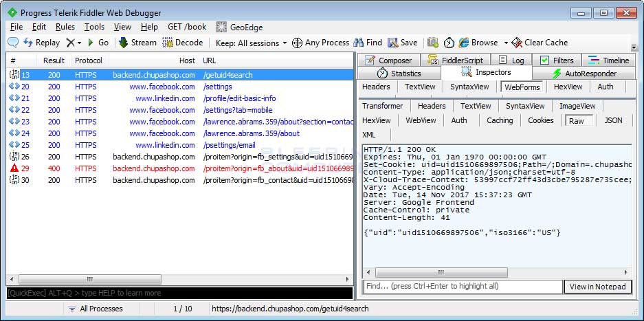Image resolution: width=644 pixels, height=321 pixels.
Task: Expand the Browse dropdown arrow
Action: tap(506, 43)
